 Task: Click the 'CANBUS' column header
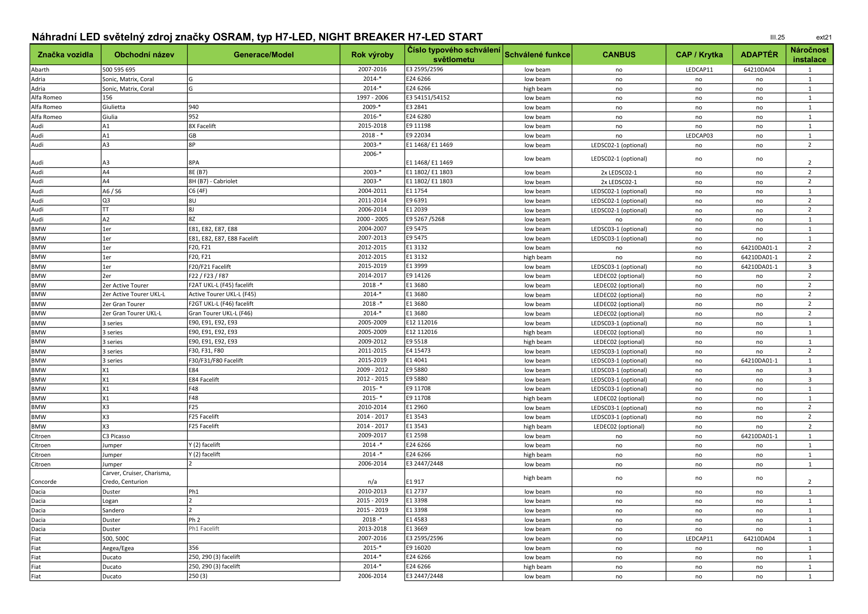click(619, 55)
